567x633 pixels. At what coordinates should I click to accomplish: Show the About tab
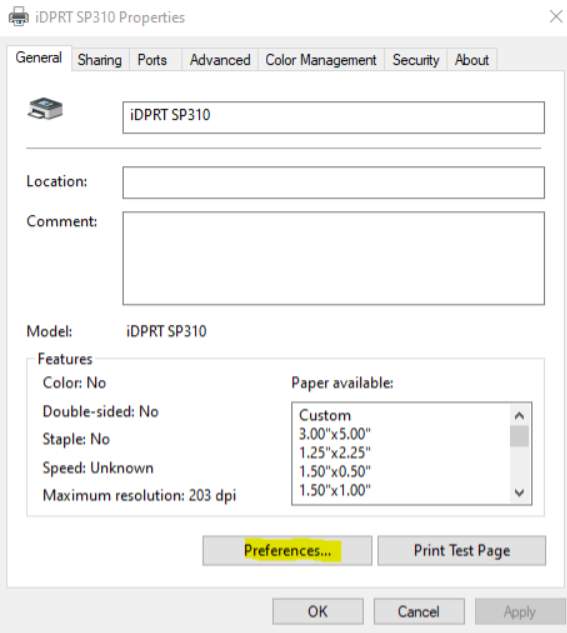click(472, 60)
